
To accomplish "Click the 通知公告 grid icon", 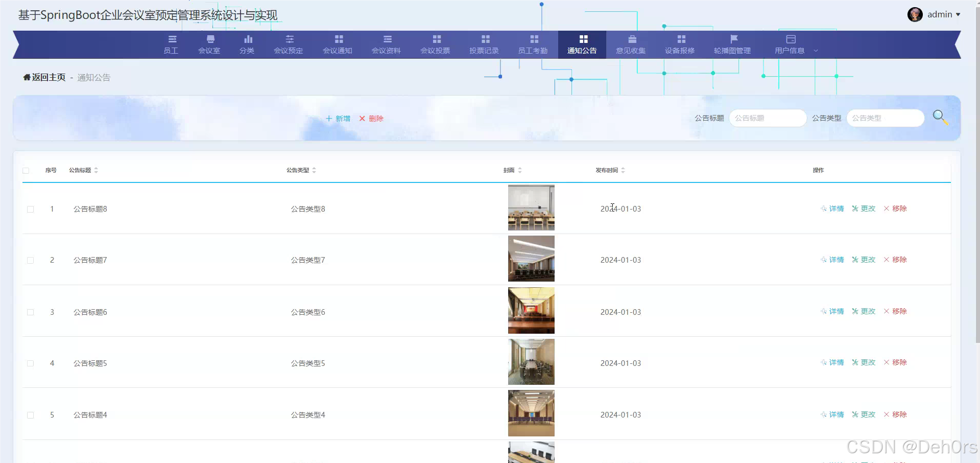I will pyautogui.click(x=584, y=39).
